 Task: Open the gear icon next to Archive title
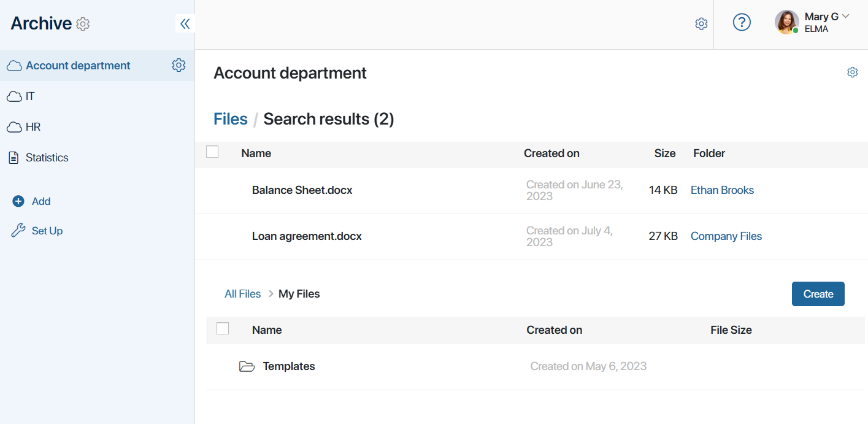(x=83, y=24)
